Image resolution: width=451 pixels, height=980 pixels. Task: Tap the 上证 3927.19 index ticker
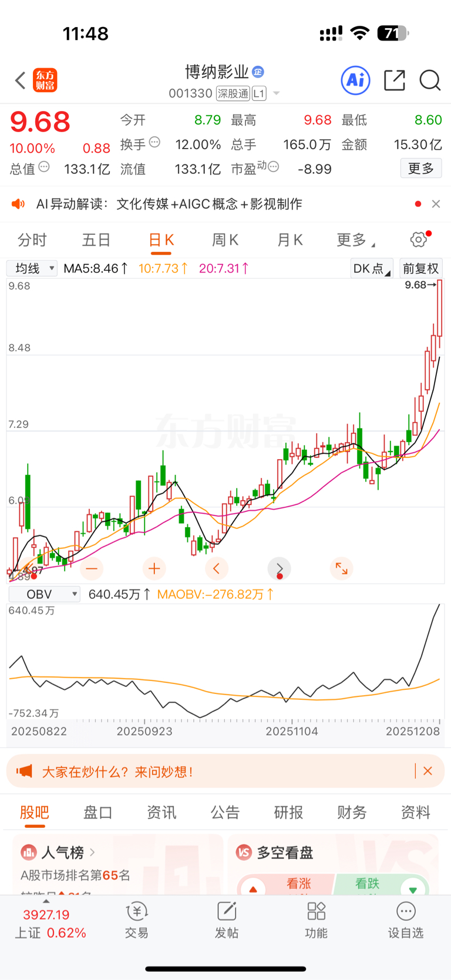(x=51, y=923)
